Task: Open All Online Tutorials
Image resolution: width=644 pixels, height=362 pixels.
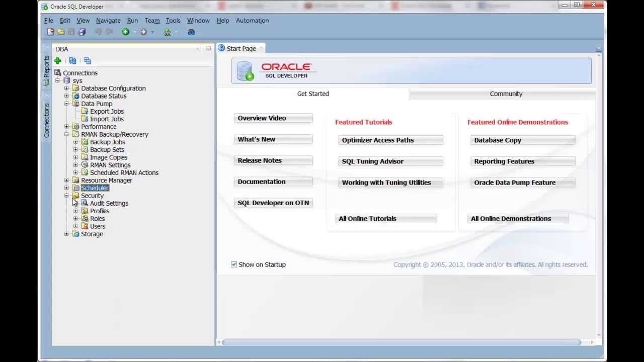Action: (x=385, y=218)
